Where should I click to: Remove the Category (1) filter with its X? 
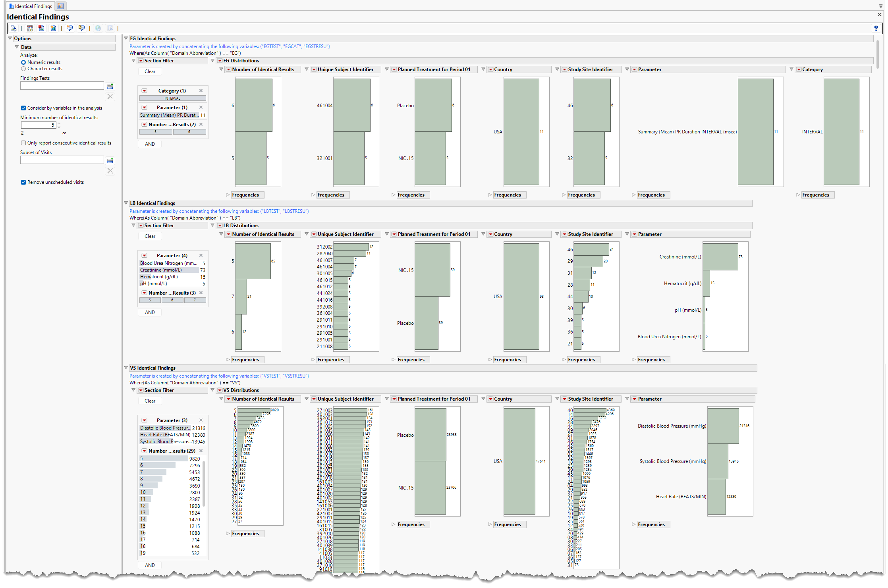click(201, 91)
